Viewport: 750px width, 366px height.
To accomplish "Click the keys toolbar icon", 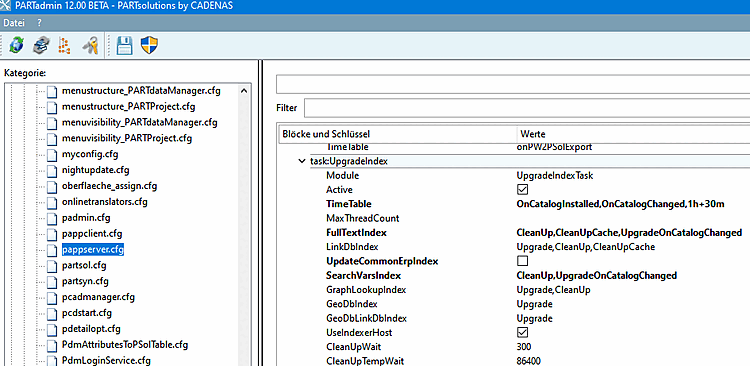I will [89, 45].
